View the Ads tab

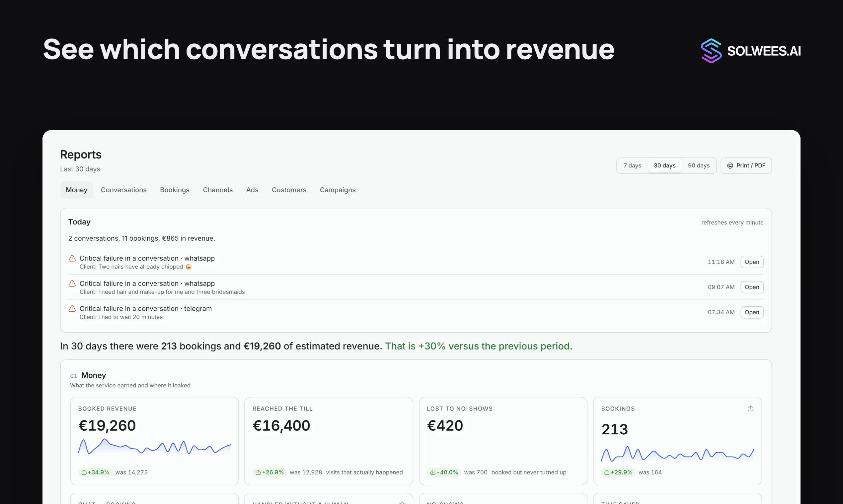pyautogui.click(x=252, y=190)
